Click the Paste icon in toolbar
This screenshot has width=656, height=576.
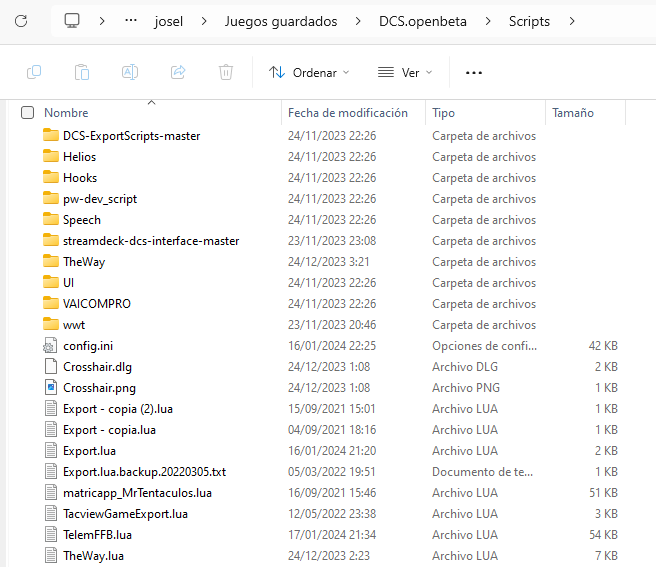click(x=82, y=72)
